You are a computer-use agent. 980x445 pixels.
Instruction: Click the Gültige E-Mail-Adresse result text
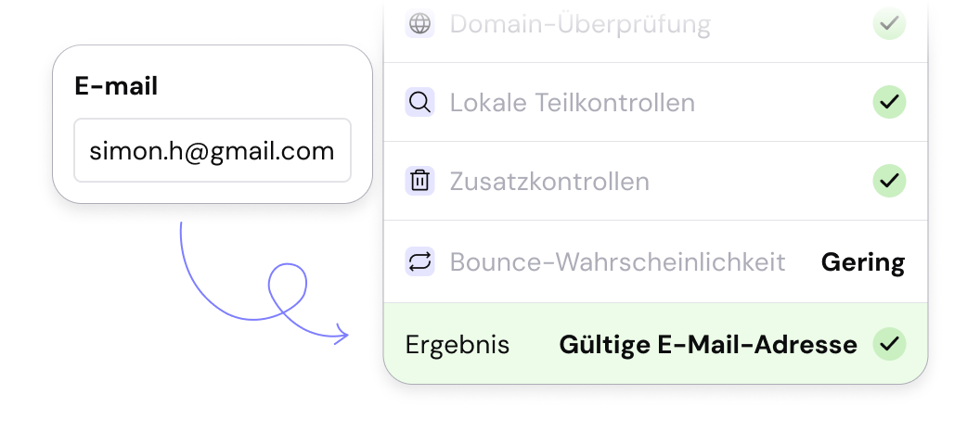tap(707, 345)
